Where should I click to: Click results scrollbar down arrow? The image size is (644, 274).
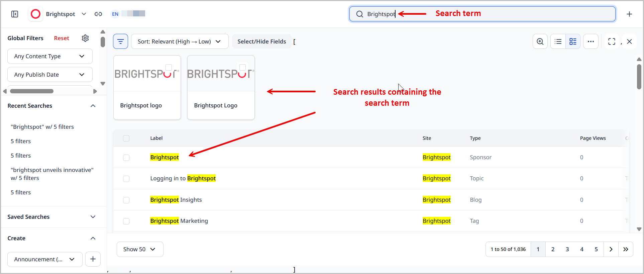(639, 229)
